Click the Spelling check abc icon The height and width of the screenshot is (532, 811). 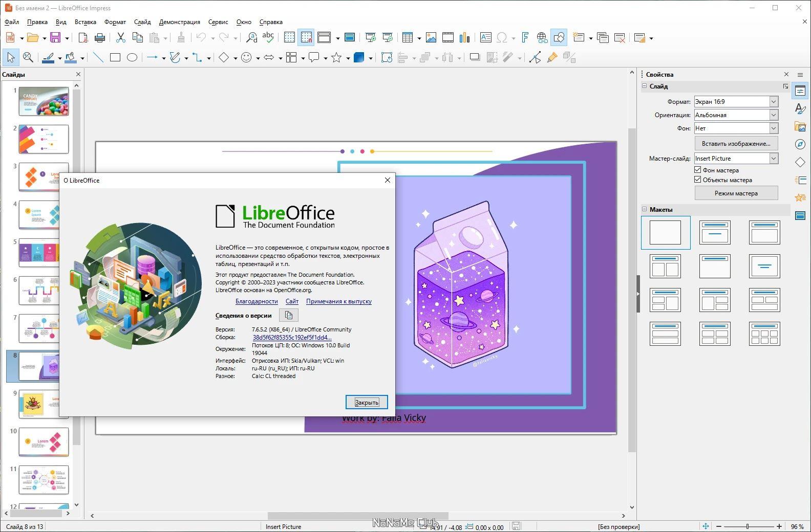pyautogui.click(x=268, y=38)
